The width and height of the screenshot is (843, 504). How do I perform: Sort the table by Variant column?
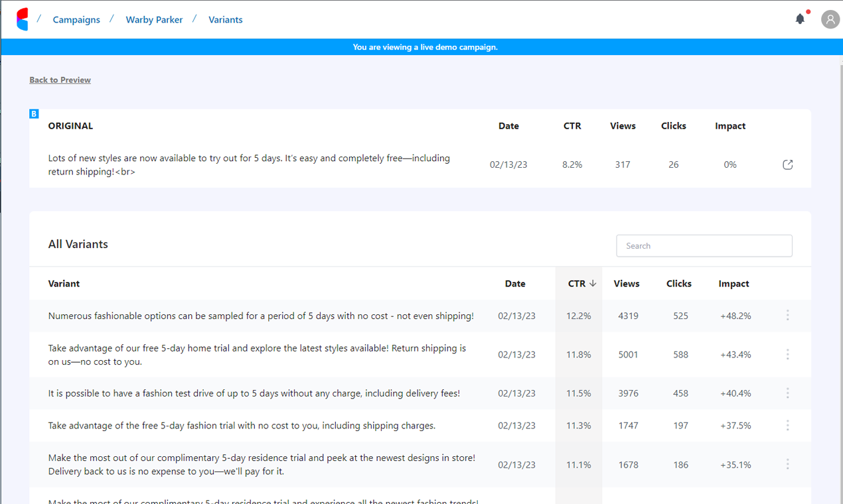(64, 283)
